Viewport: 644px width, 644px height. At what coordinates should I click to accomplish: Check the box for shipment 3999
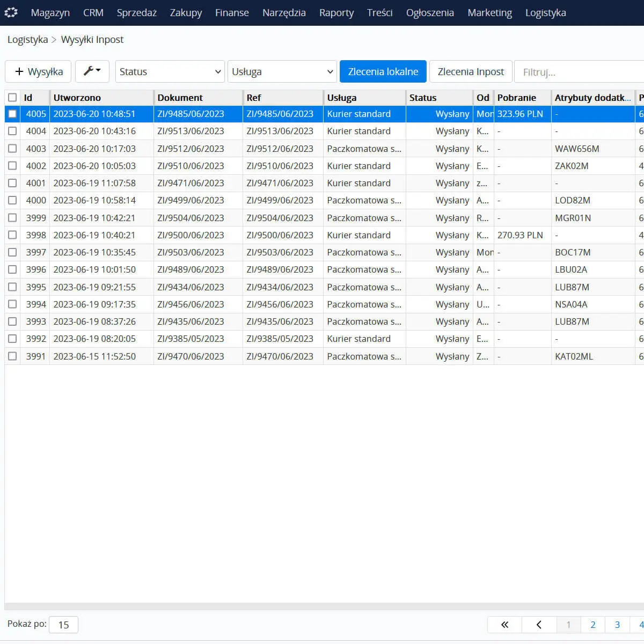12,218
